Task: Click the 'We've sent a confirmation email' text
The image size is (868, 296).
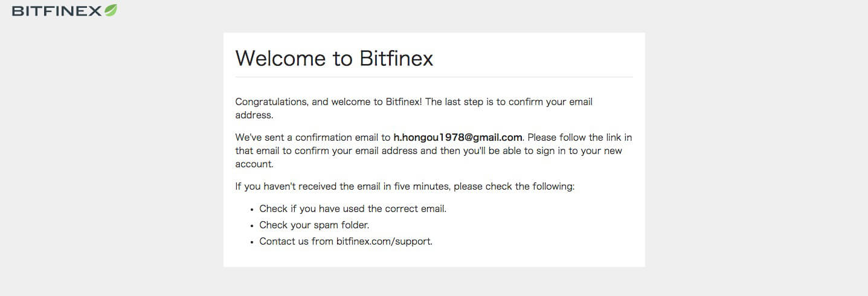Action: click(313, 137)
